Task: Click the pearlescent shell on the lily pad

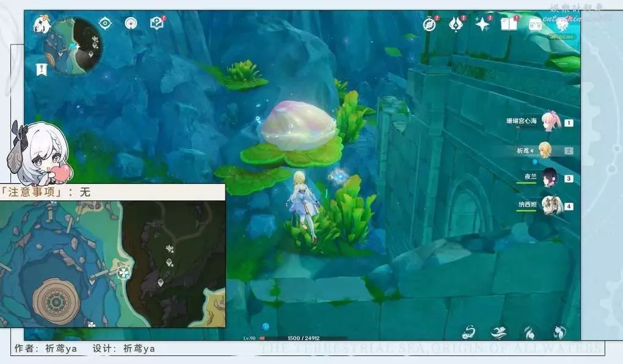Action: (297, 125)
